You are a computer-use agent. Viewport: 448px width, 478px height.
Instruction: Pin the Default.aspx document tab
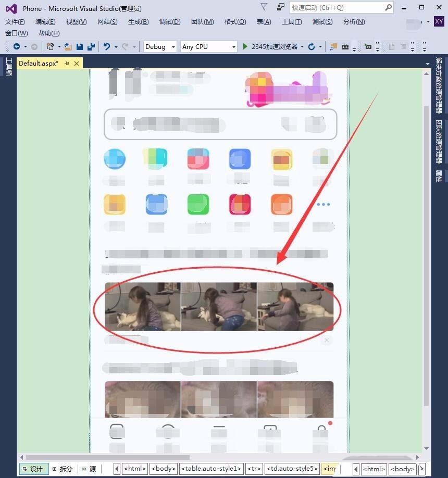tap(67, 63)
